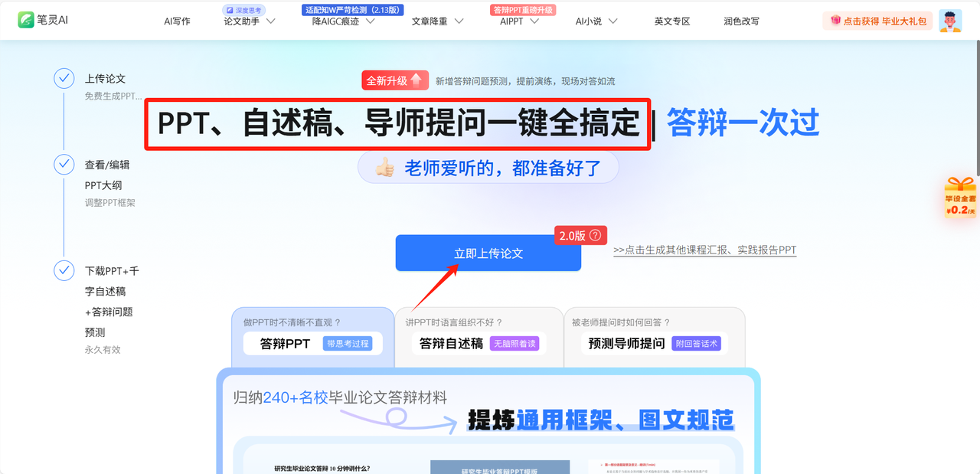This screenshot has height=474, width=980.
Task: Click the 答辩一次过 heading text
Action: [743, 123]
